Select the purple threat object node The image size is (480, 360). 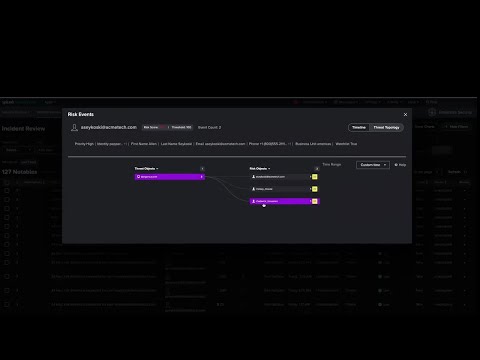coord(169,177)
